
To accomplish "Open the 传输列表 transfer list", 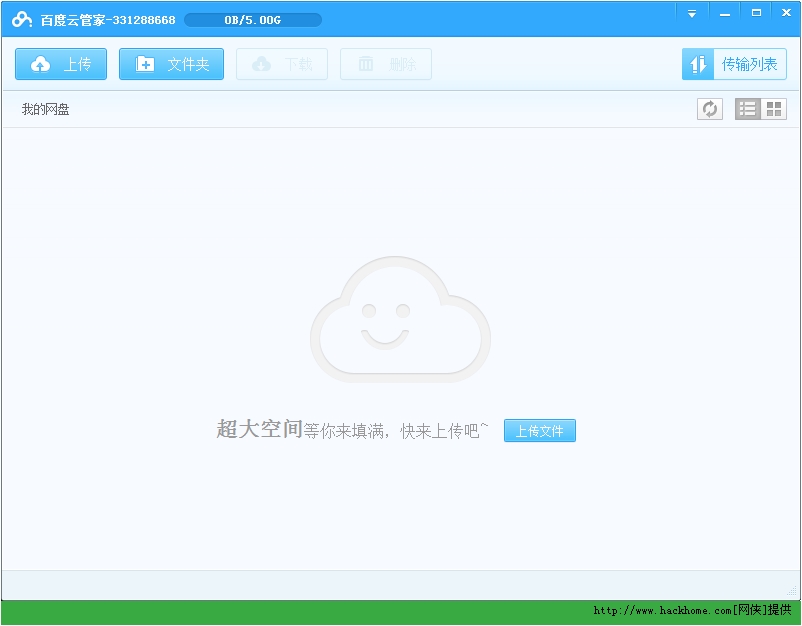I will [x=734, y=64].
